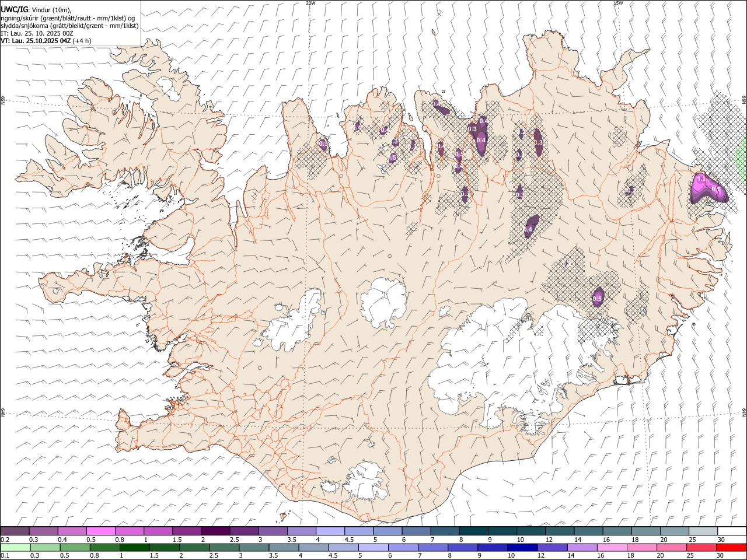Click the 20W longitude label at top
Screen dimensions: 747x560
pyautogui.click(x=311, y=3)
